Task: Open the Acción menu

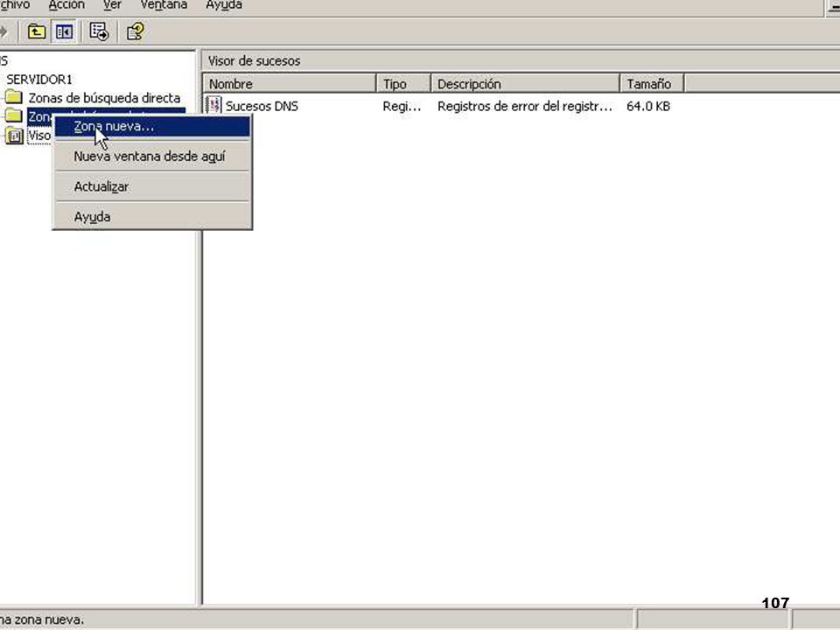Action: coord(66,5)
